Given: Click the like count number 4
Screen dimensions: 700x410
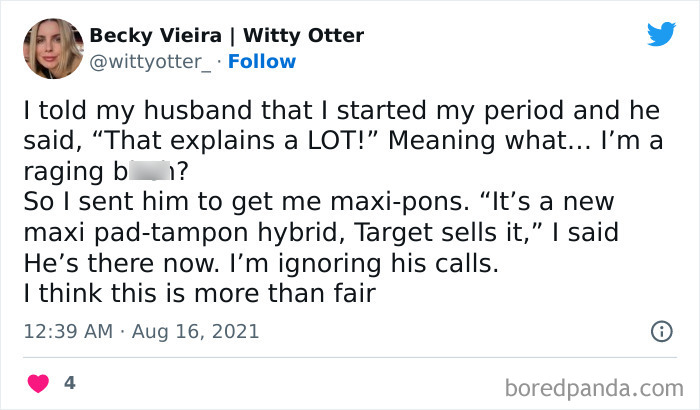Looking at the screenshot, I should coord(71,383).
